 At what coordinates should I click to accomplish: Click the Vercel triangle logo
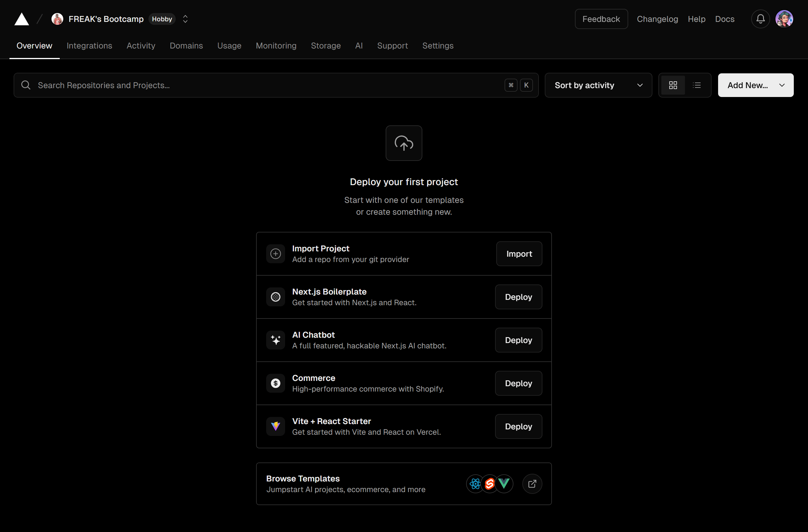coord(21,19)
